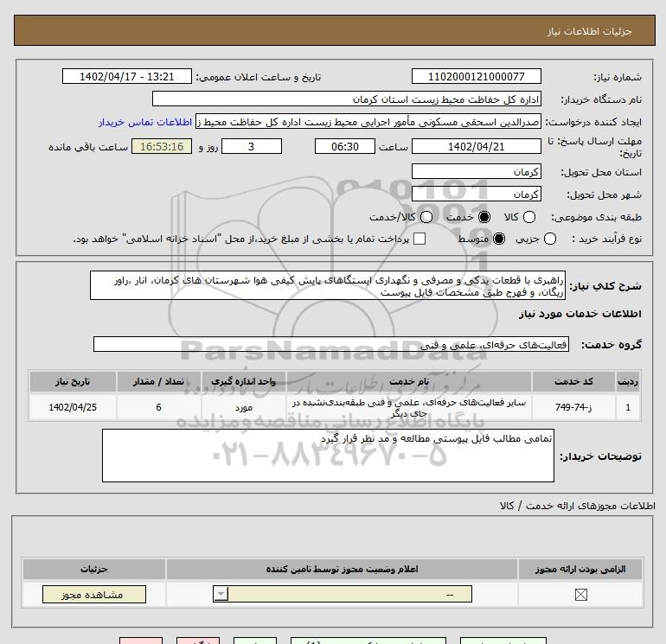Click the اطلاعات مجوزهای ارائه خدمت / کالا heading

pyautogui.click(x=578, y=506)
